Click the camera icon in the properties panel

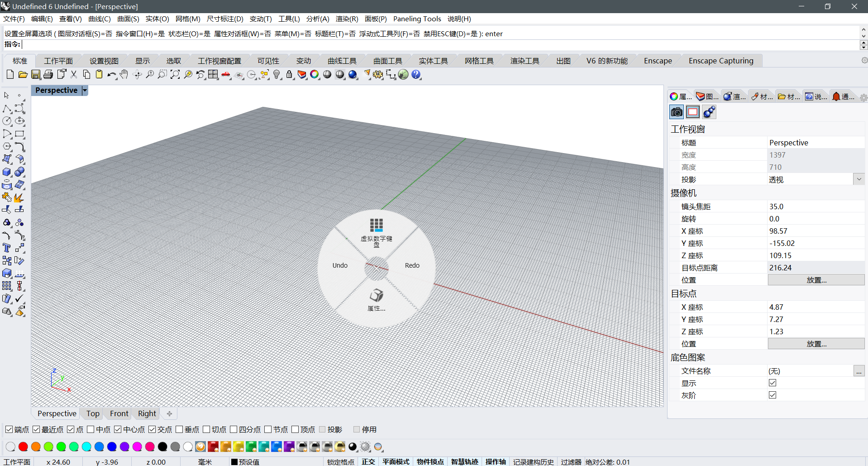click(677, 112)
